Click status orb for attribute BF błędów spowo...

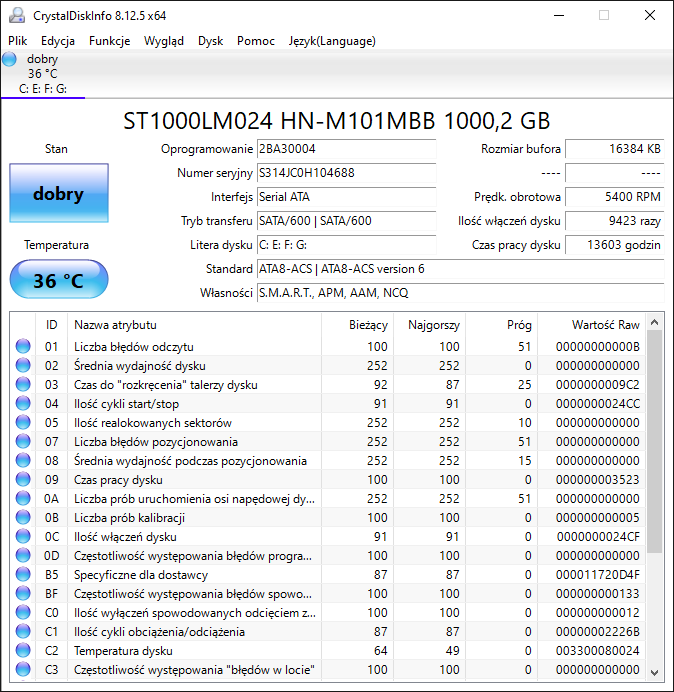point(23,593)
